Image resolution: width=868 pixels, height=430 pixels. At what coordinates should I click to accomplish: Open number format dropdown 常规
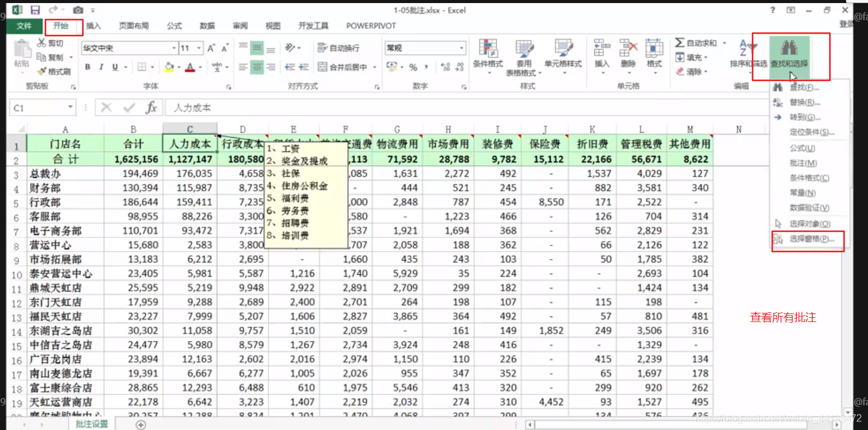tap(462, 48)
